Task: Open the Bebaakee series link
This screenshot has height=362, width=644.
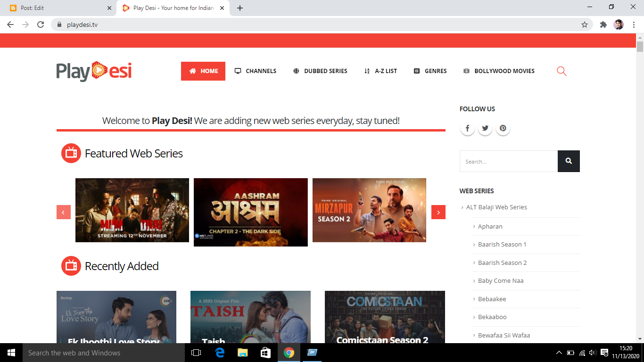Action: coord(492,299)
